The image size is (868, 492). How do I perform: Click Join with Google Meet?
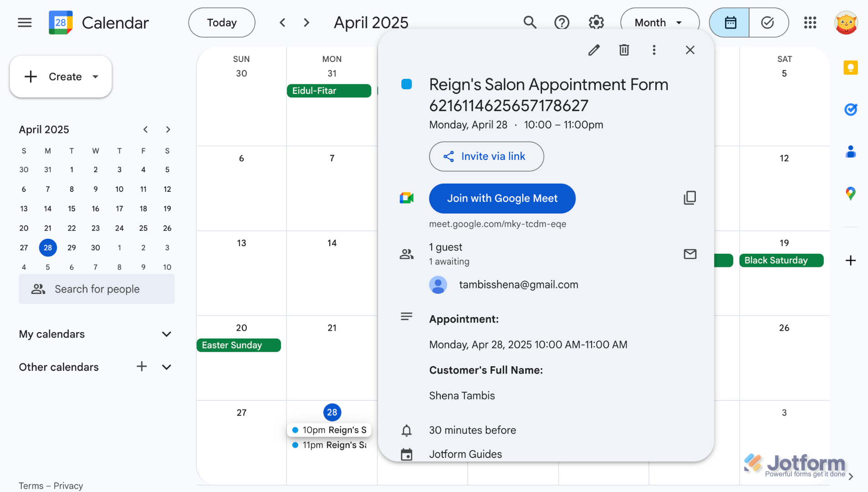tap(502, 199)
